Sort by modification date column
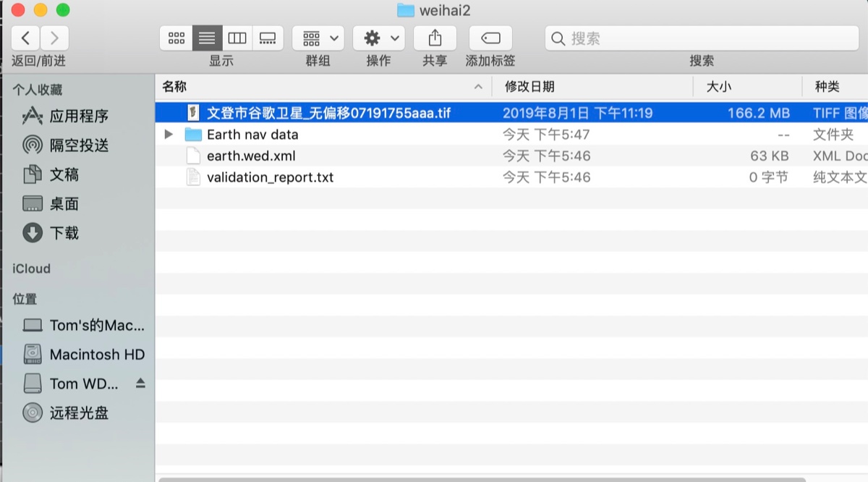 [x=530, y=87]
